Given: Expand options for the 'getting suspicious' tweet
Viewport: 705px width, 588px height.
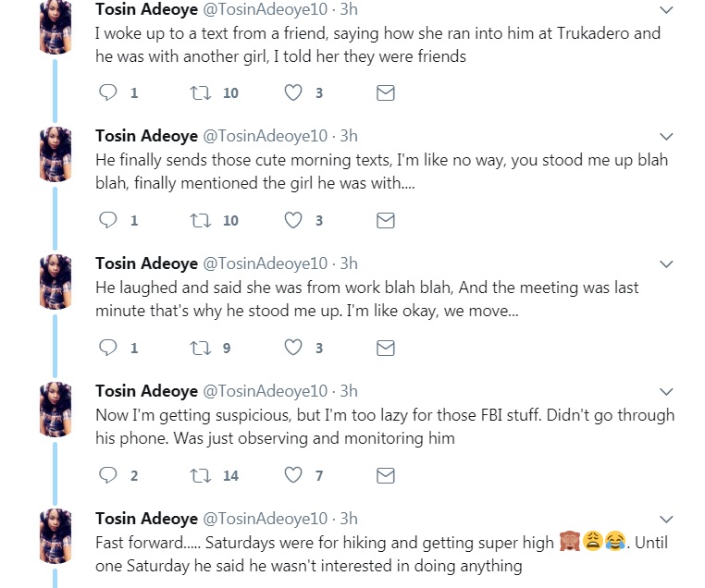Looking at the screenshot, I should click(666, 392).
